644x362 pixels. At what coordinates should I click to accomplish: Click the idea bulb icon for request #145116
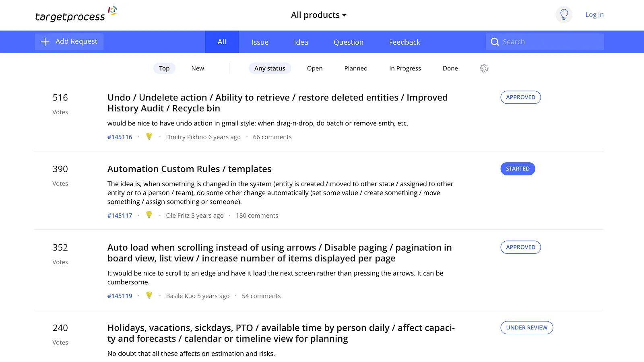coord(149,137)
